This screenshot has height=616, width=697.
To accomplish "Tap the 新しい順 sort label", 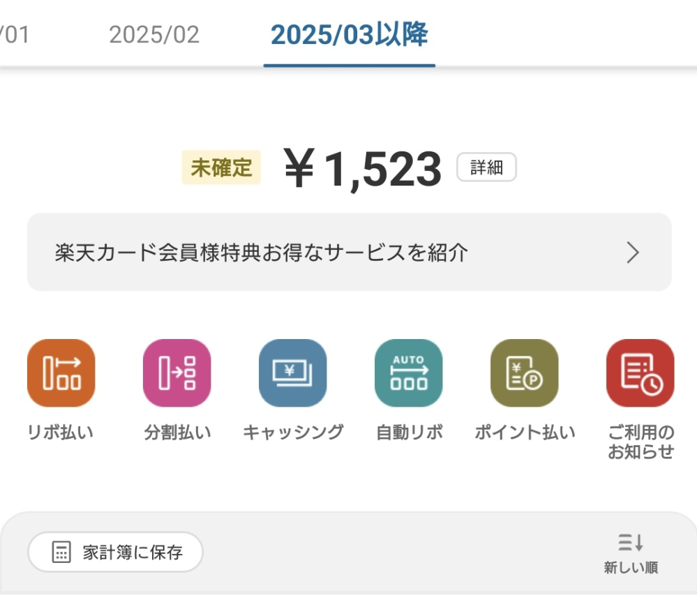I will [631, 568].
